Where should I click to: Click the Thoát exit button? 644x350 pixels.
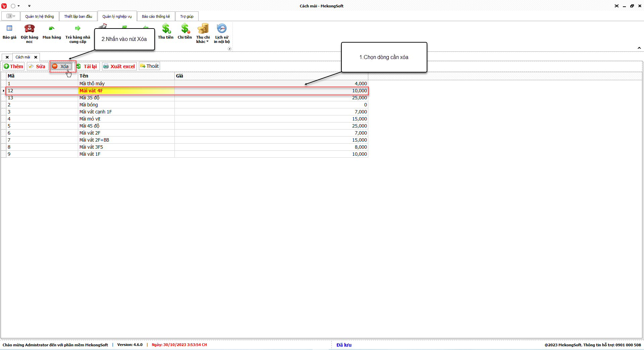tap(149, 66)
